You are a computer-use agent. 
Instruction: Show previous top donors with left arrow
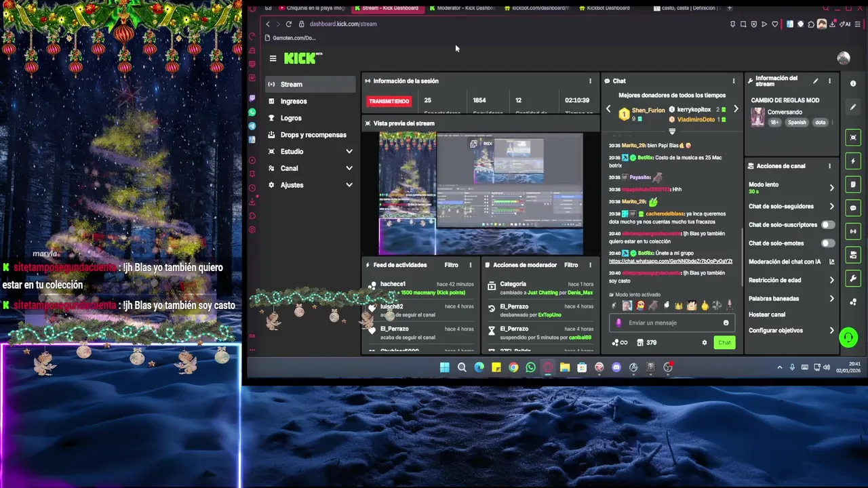[608, 109]
